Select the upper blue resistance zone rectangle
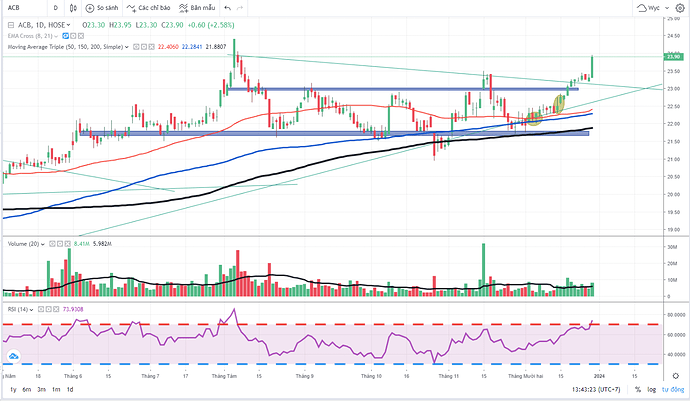Viewport: 690px width, 401px height. tap(402, 89)
